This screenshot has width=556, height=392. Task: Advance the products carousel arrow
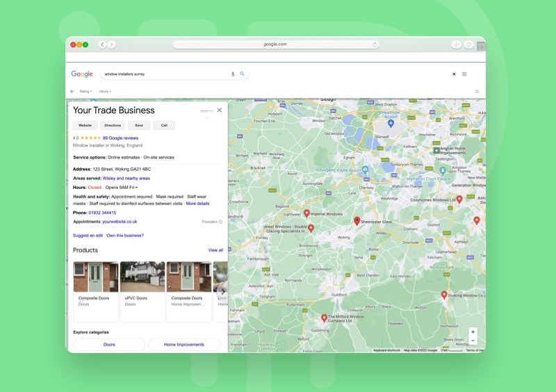222,292
